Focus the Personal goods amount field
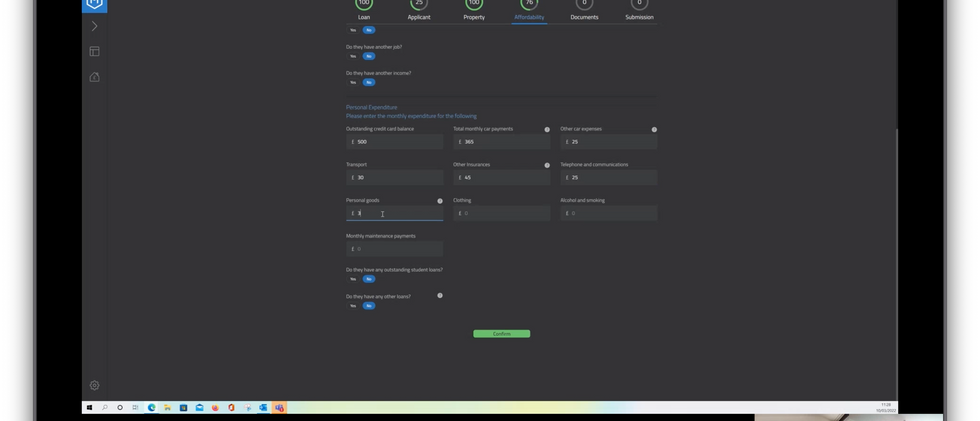The width and height of the screenshot is (980, 421). pyautogui.click(x=394, y=213)
